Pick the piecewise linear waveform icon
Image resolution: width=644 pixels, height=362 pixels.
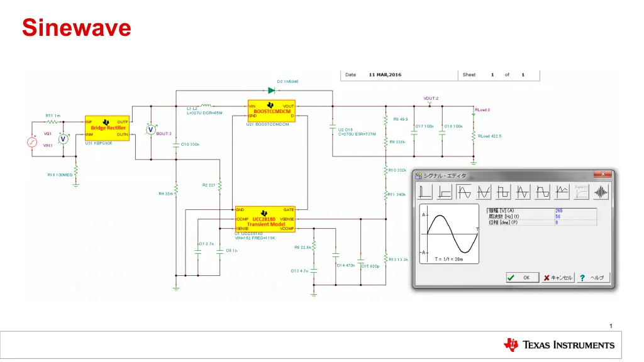562,191
